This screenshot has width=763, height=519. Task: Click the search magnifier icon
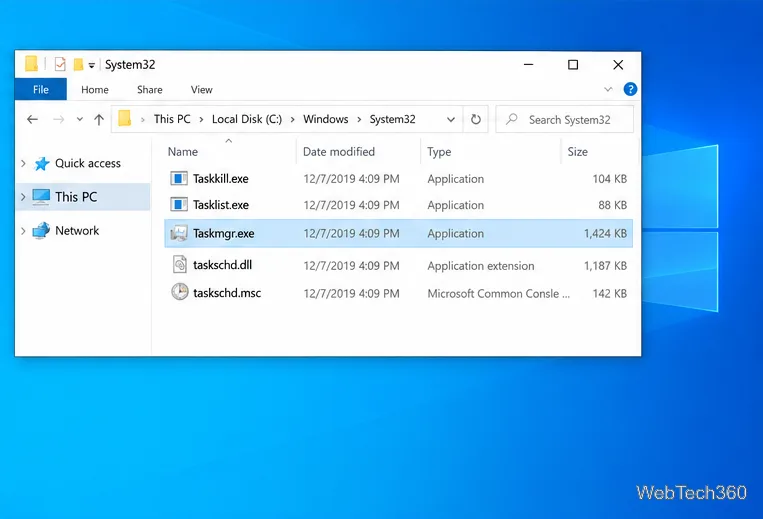[x=511, y=119]
